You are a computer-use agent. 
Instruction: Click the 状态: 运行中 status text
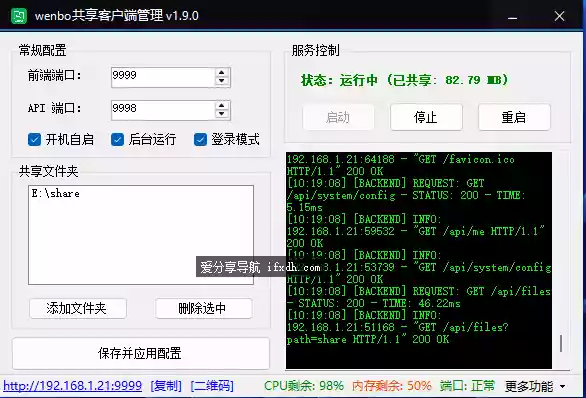(x=404, y=80)
